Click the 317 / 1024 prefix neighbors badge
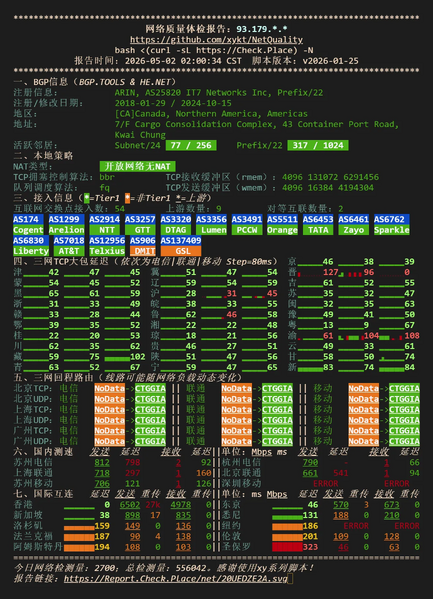The height and width of the screenshot is (599, 433). [x=318, y=146]
